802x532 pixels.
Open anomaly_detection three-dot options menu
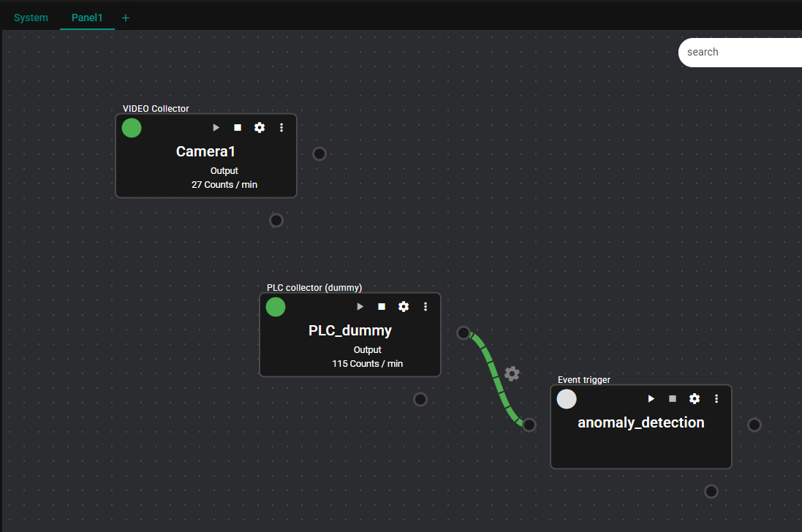pos(716,399)
